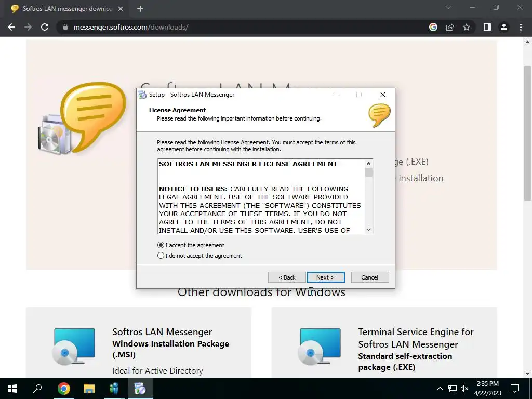Viewport: 532px width, 399px height.
Task: Click the blue figure app in taskbar
Action: (115, 389)
